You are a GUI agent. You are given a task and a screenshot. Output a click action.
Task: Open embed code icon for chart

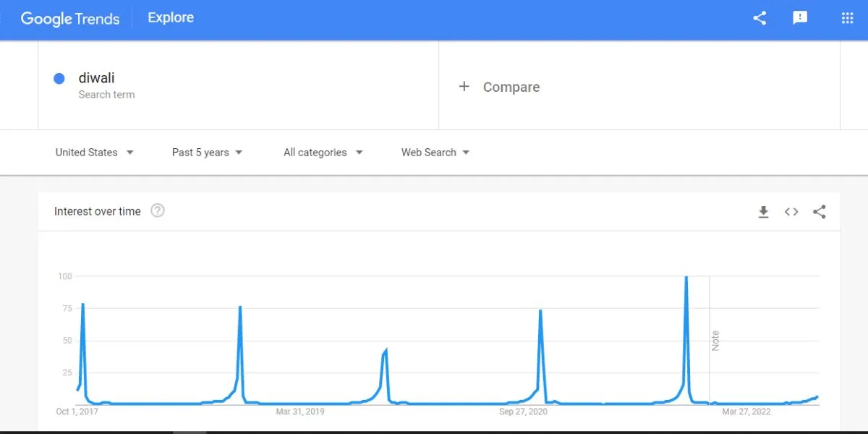click(791, 212)
